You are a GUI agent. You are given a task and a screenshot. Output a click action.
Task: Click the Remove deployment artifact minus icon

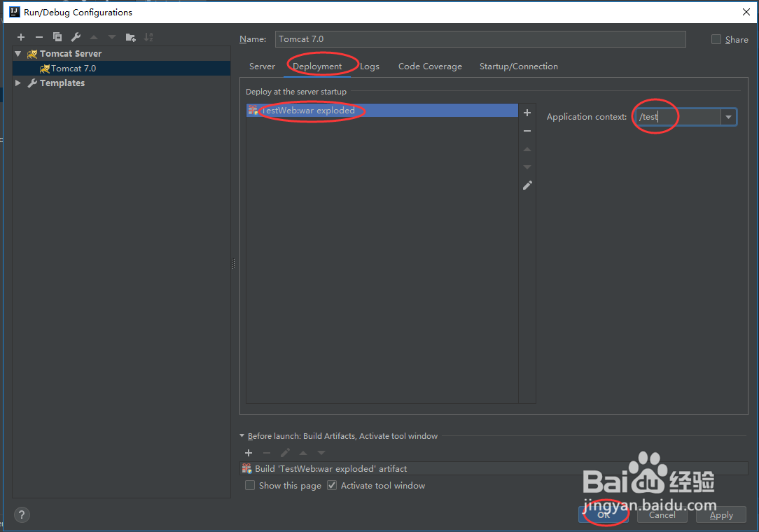click(x=527, y=131)
